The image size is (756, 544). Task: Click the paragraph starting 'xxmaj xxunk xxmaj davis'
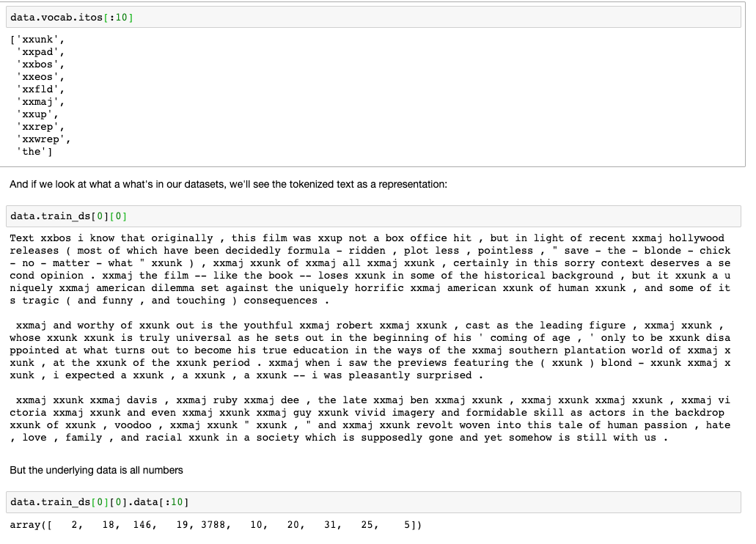point(370,419)
